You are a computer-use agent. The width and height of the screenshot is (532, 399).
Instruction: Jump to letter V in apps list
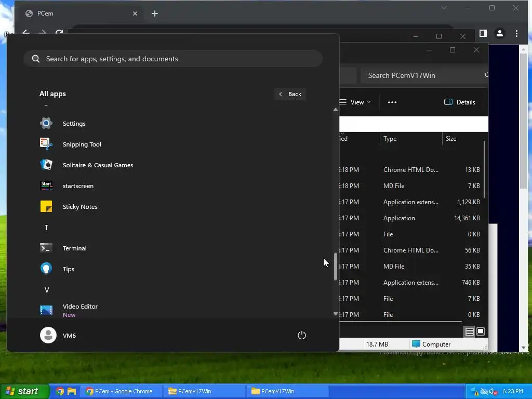tap(46, 290)
